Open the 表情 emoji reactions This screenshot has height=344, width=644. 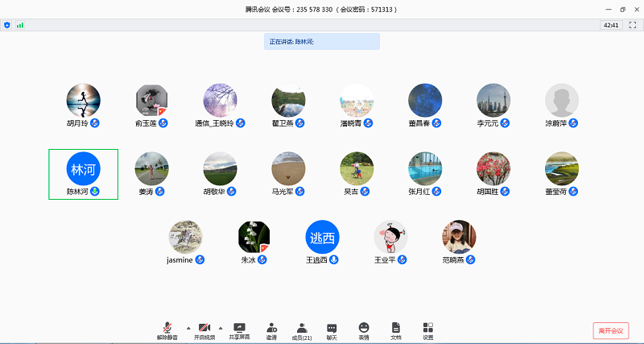tap(364, 329)
